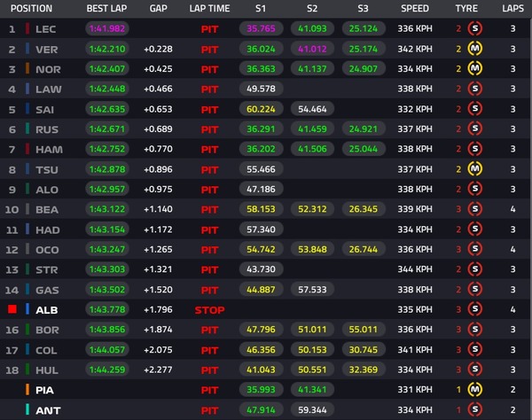Image resolution: width=532 pixels, height=420 pixels.
Task: Click TSU's medium tyre icon
Action: click(x=475, y=168)
